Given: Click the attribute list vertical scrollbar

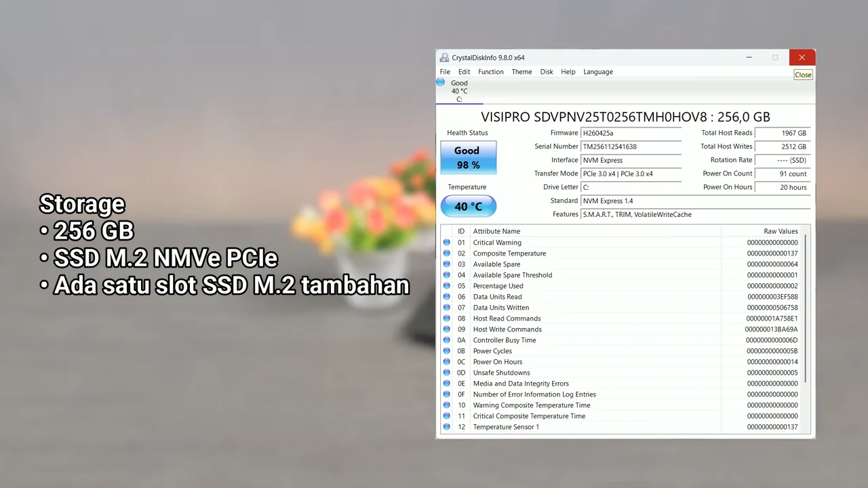Looking at the screenshot, I should pyautogui.click(x=806, y=309).
